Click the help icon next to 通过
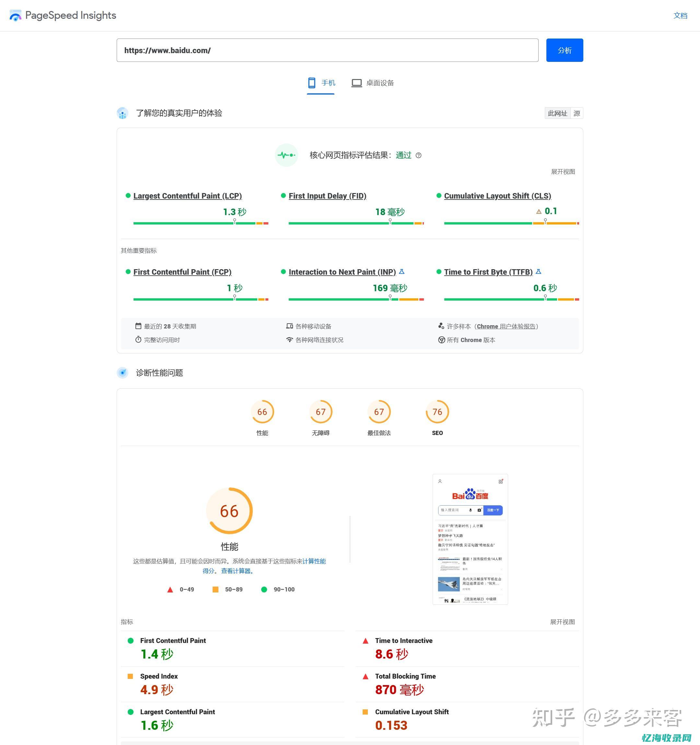 [x=419, y=155]
